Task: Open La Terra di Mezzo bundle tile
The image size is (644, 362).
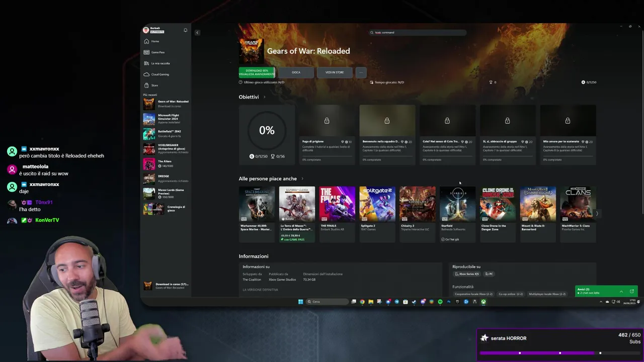Action: pos(297,214)
